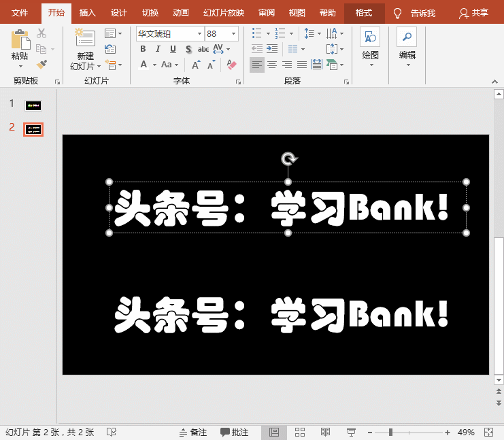Click the Paste clipboard icon
Screen dimensions: 504x440
point(20,39)
